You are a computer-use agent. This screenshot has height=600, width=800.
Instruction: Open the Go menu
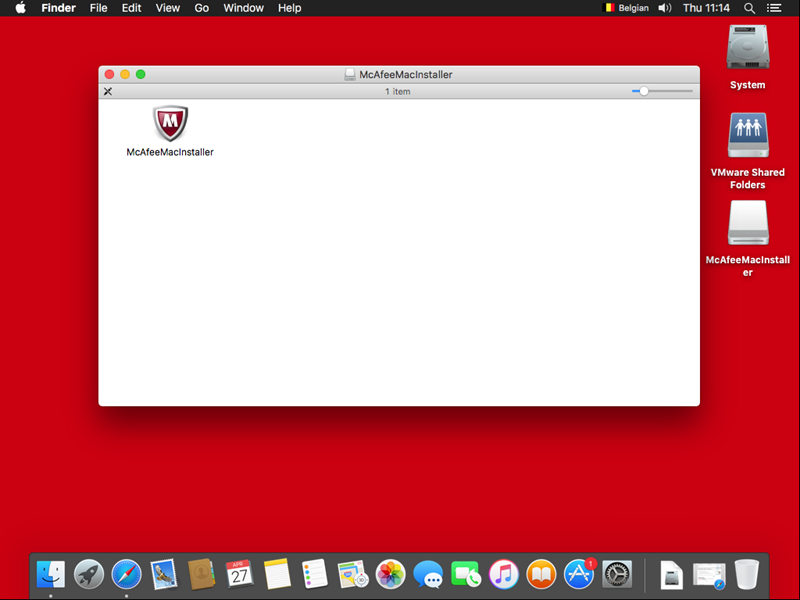click(x=202, y=8)
